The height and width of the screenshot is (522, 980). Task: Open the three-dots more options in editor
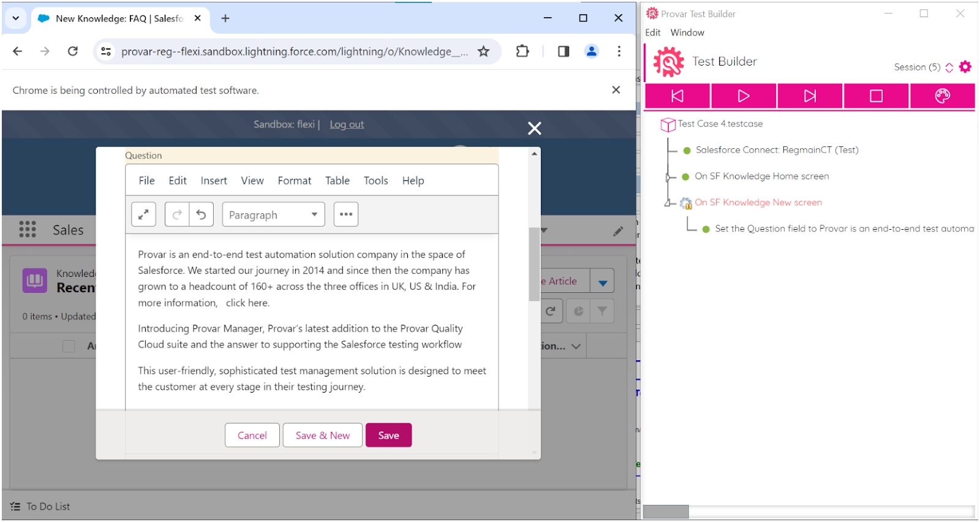coord(346,214)
